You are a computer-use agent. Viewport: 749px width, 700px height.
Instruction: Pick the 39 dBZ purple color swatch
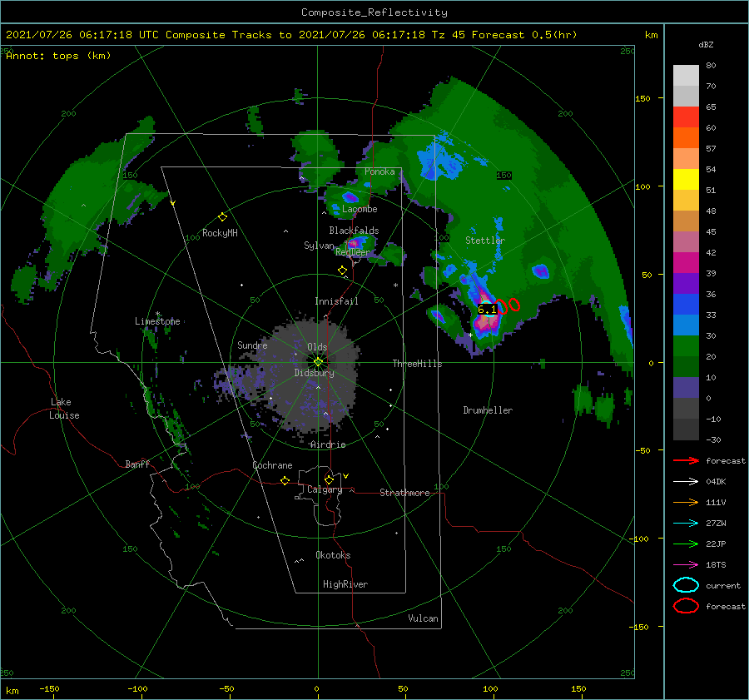tap(686, 283)
